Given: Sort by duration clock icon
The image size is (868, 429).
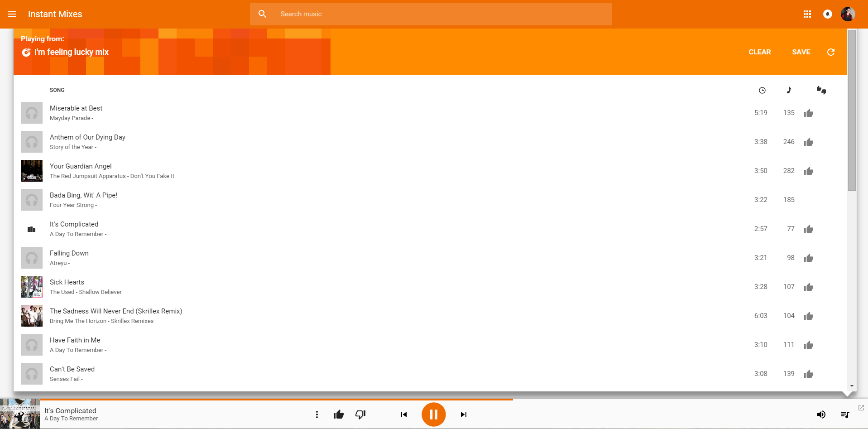Looking at the screenshot, I should coord(762,90).
